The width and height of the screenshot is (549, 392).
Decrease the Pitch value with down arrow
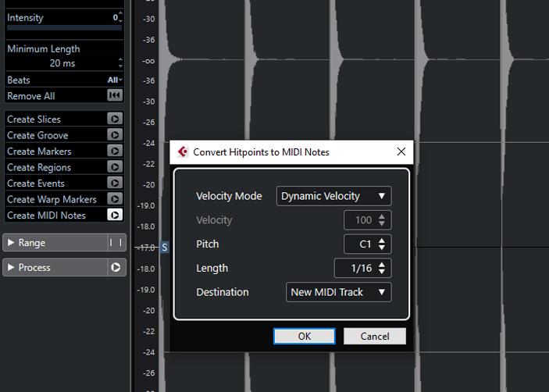coord(382,248)
